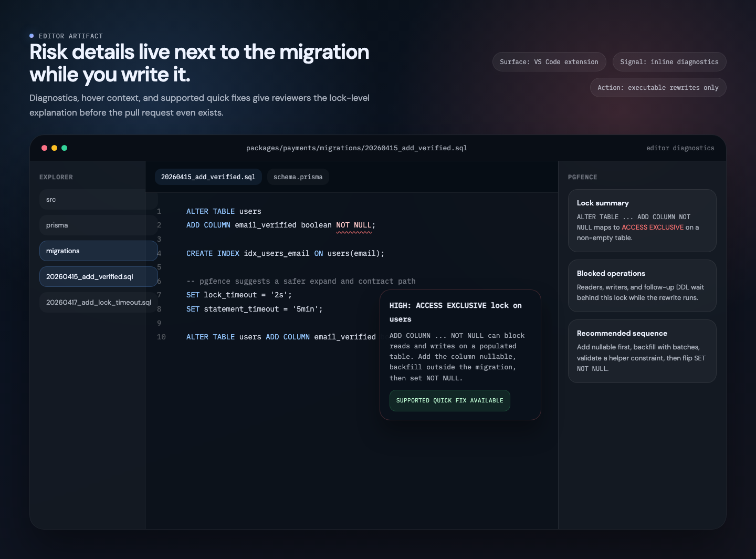Click the red ACCESS EXCLUSIVE text in Lock summary
756x559 pixels.
pyautogui.click(x=652, y=227)
